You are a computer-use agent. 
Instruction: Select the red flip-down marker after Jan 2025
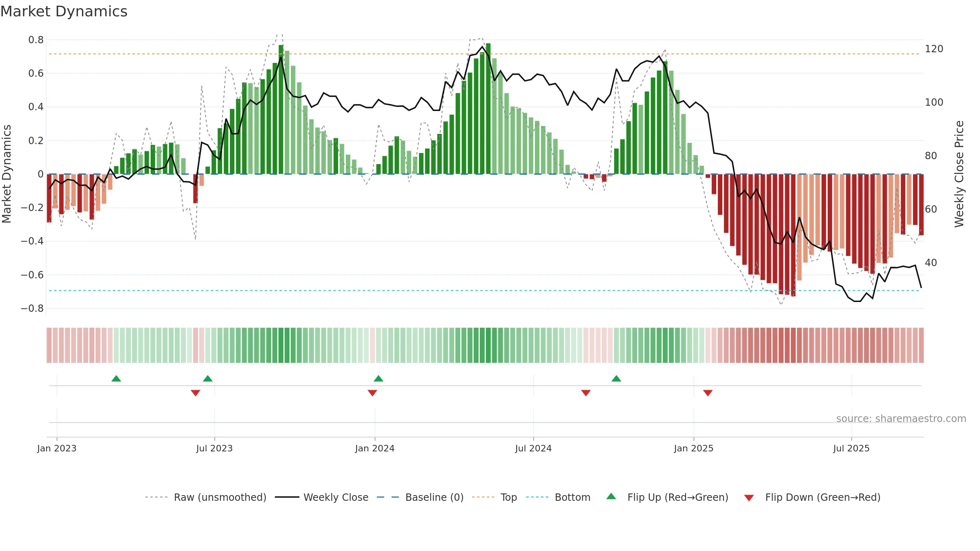[x=708, y=393]
